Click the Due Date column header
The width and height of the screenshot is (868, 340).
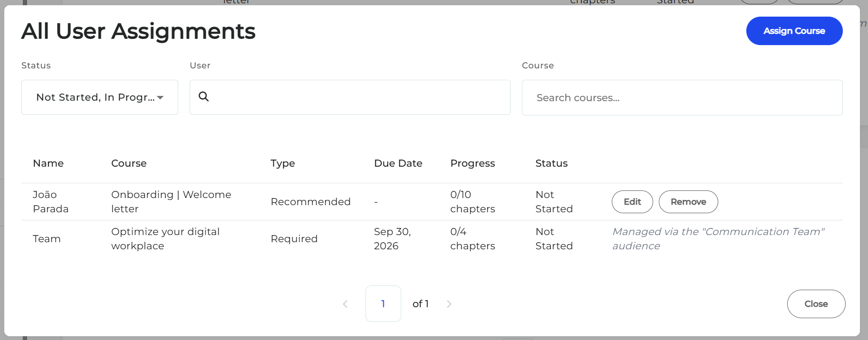[x=398, y=163]
